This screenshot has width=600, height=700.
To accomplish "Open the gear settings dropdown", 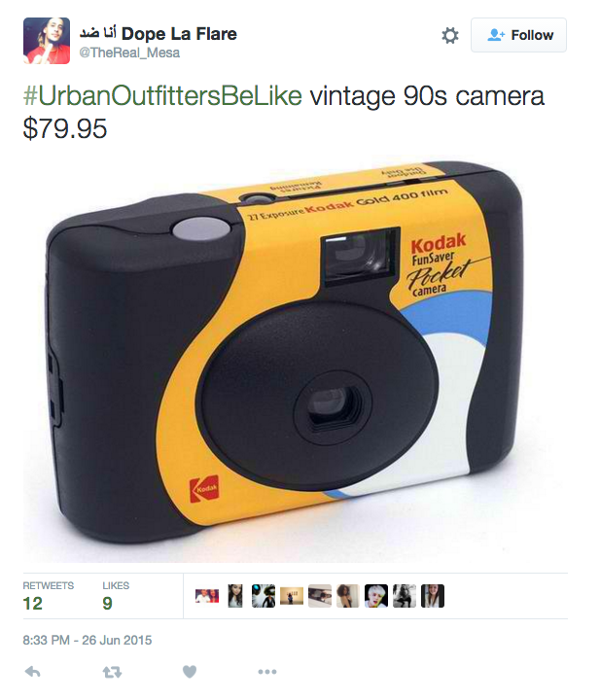I will coord(450,35).
